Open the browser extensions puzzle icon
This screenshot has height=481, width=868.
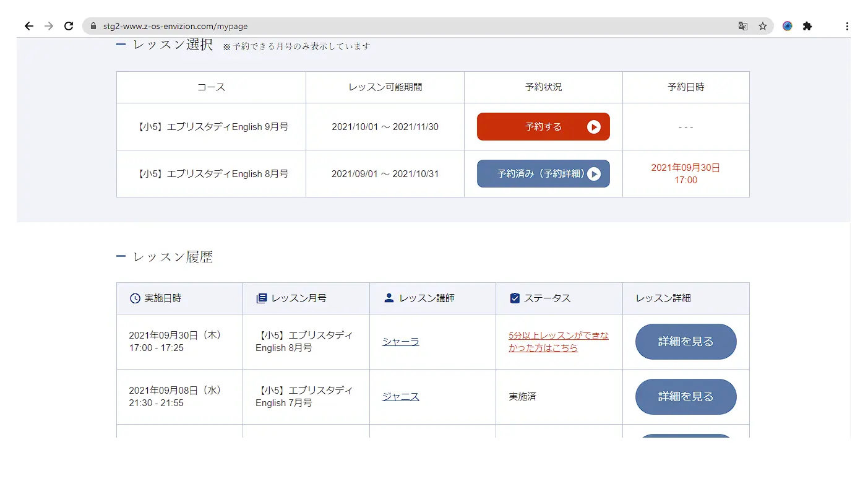807,26
